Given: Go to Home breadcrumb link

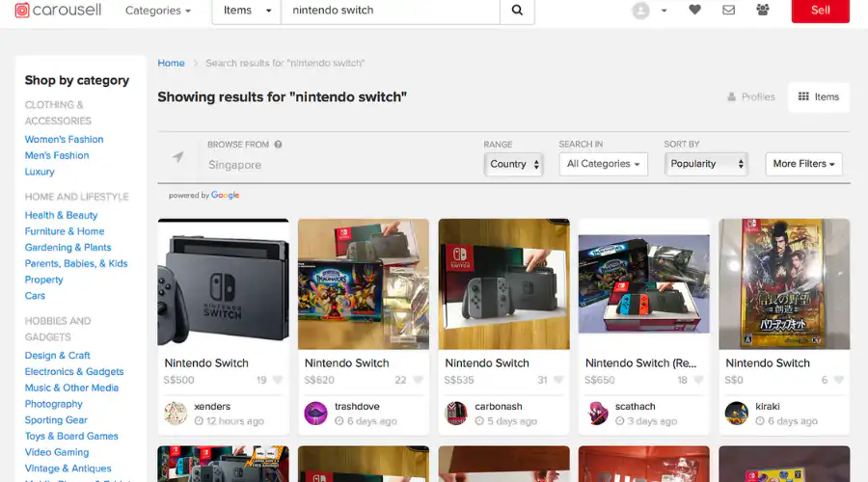Looking at the screenshot, I should coord(171,63).
